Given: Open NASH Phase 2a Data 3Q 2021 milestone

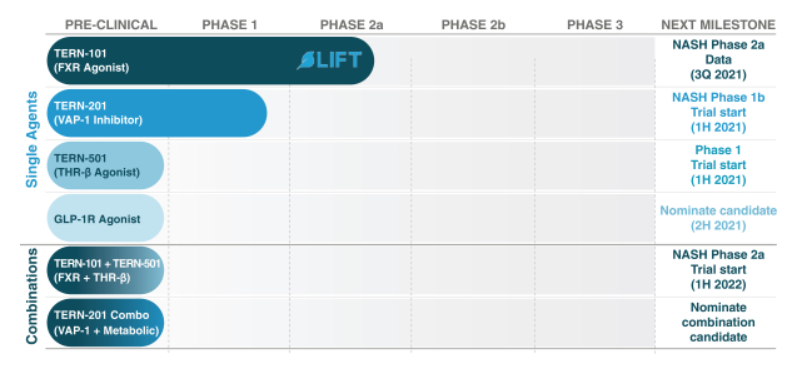Looking at the screenshot, I should tap(718, 60).
